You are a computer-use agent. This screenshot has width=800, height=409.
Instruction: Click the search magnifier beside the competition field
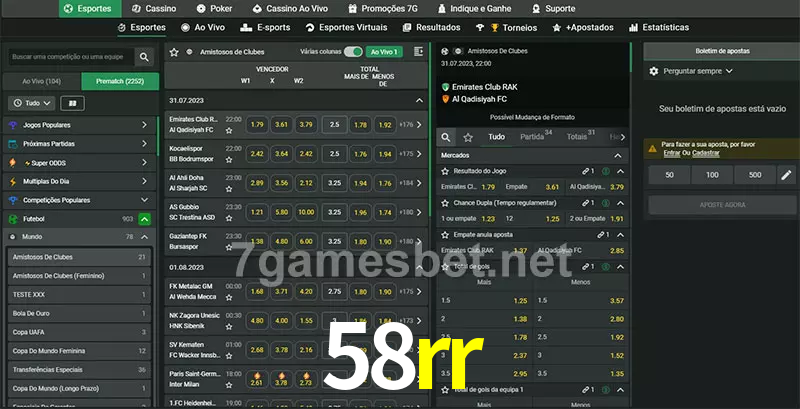(145, 58)
